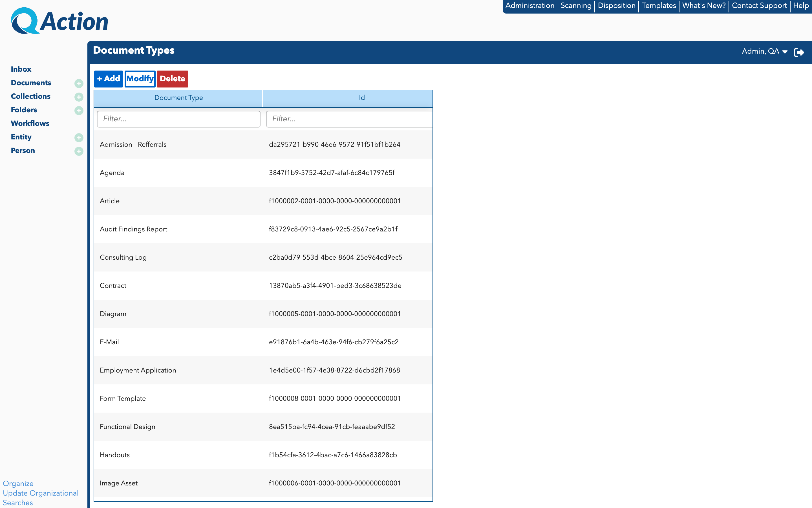The width and height of the screenshot is (812, 508).
Task: Click Id f1000005-0001-0000-0000-000000000001
Action: pos(335,314)
